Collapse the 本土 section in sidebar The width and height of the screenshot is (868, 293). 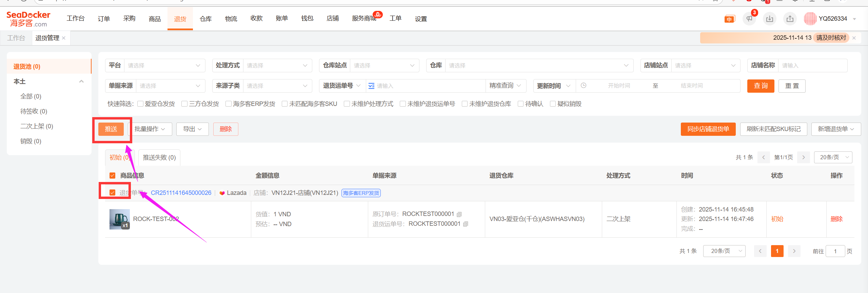[81, 81]
